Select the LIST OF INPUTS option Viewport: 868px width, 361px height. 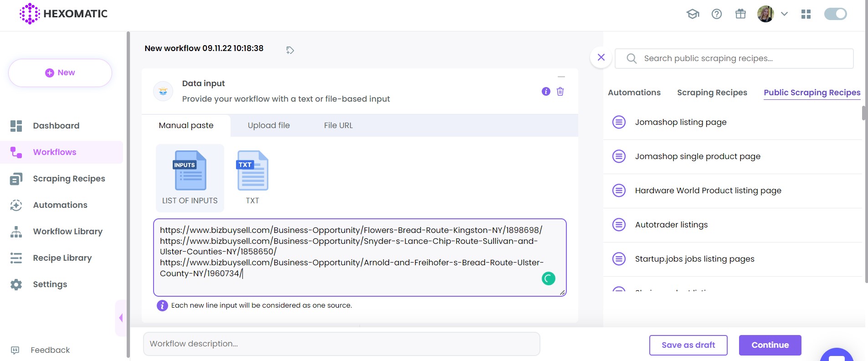[190, 178]
